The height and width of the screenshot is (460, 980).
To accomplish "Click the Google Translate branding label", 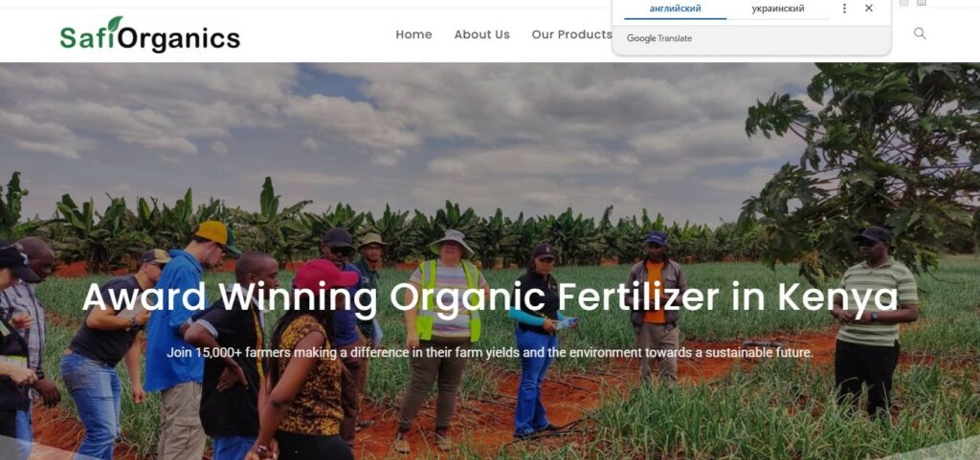I will [659, 38].
